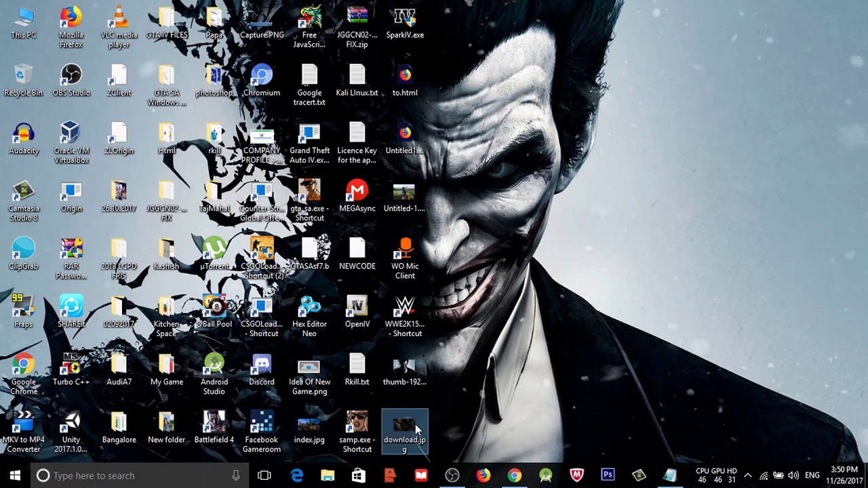Select the Turbo C++ shortcut
Viewport: 868px width, 488px height.
click(x=71, y=369)
